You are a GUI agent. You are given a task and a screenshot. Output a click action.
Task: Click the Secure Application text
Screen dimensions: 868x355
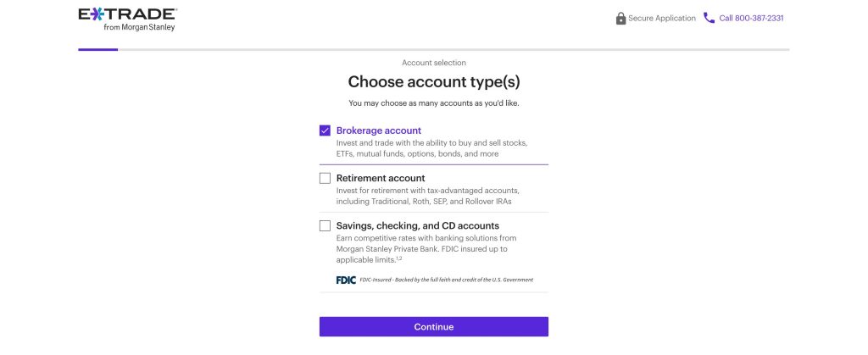661,18
